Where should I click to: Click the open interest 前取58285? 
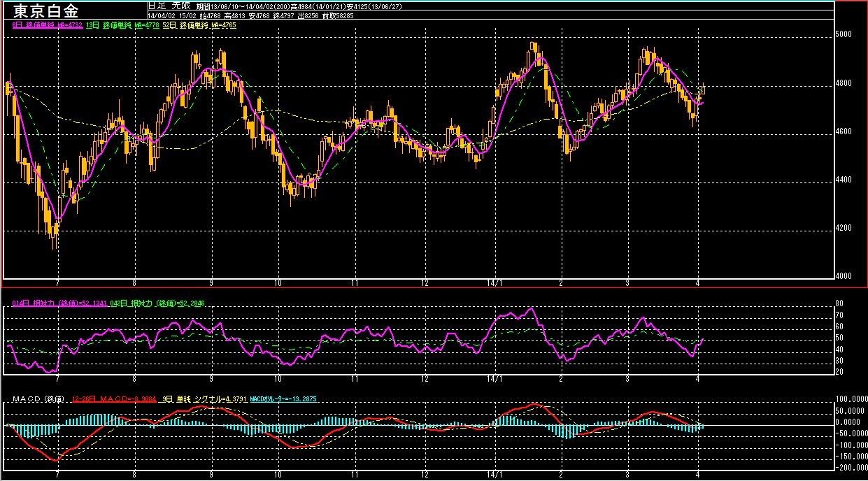pos(338,15)
